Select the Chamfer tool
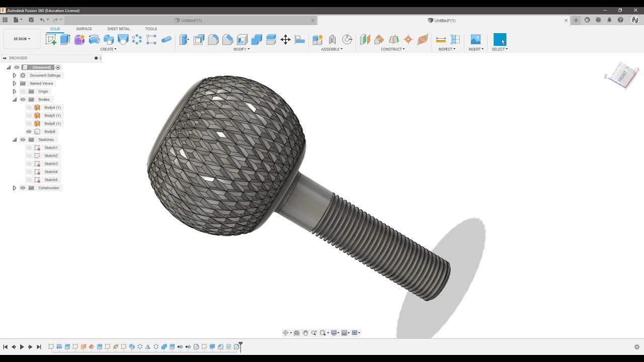The width and height of the screenshot is (644, 362). click(x=228, y=40)
